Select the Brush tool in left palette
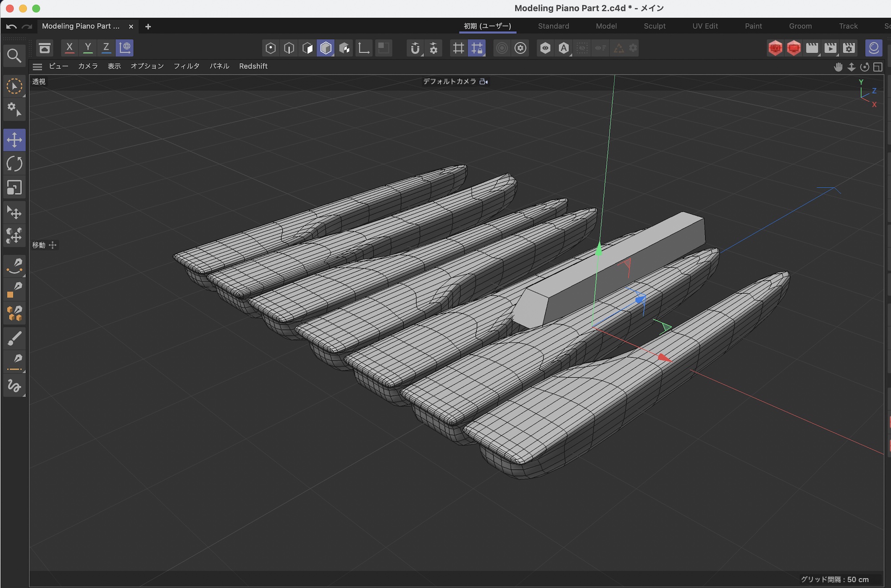This screenshot has width=891, height=588. [14, 339]
